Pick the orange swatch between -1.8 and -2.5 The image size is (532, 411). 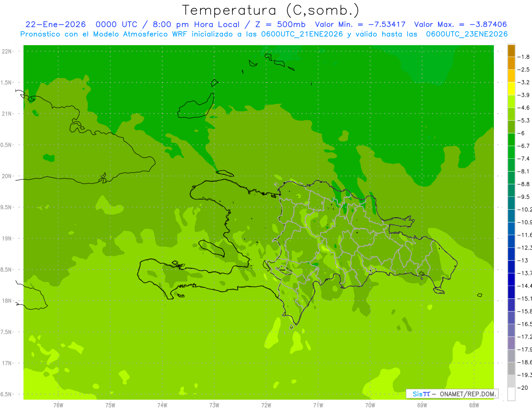click(x=511, y=63)
